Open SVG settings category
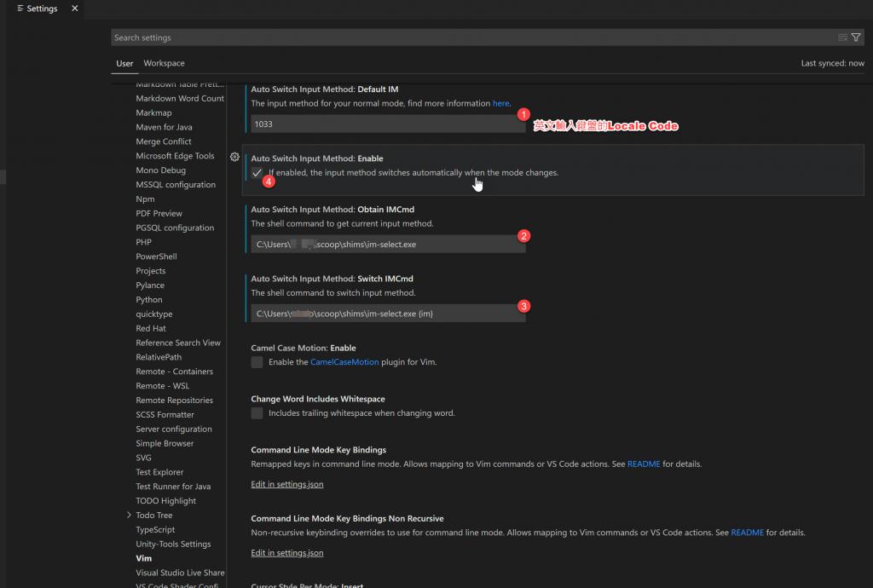Screen dimensions: 873x588 click(x=143, y=458)
